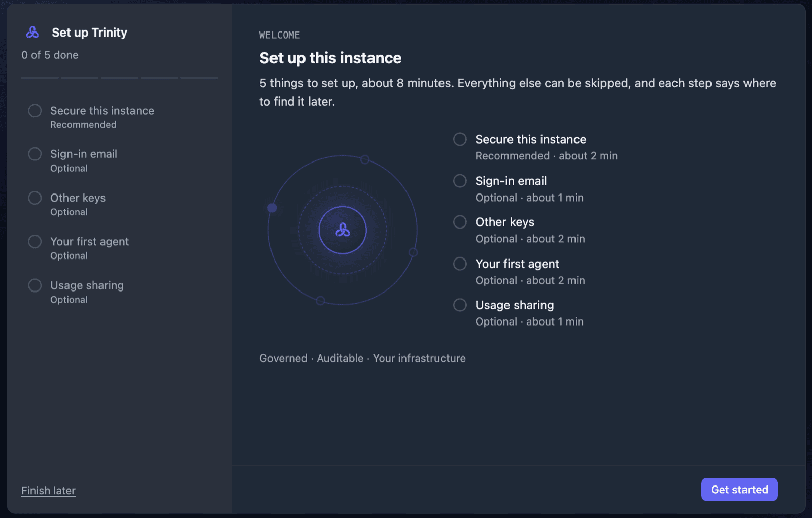Select Sign-in email step in sidebar
812x518 pixels.
[x=119, y=160]
